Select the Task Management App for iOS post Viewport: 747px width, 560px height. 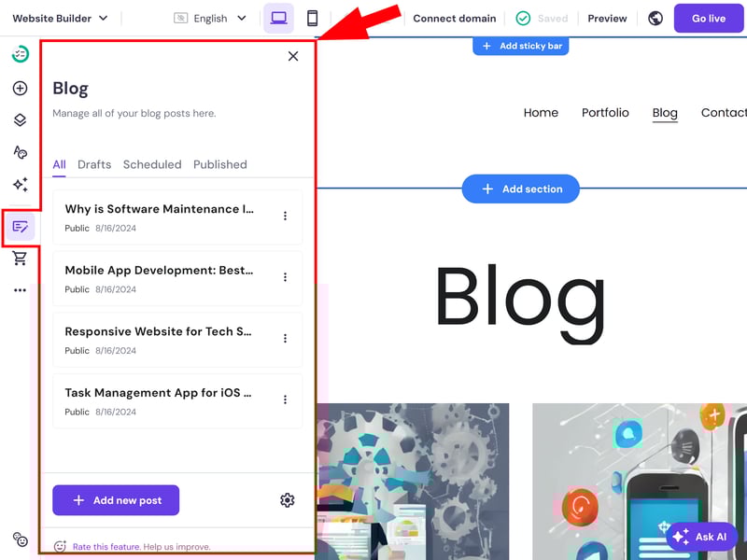tap(177, 401)
